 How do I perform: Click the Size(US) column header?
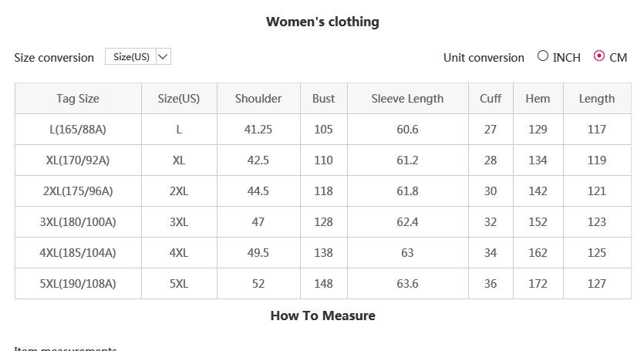[x=179, y=99]
